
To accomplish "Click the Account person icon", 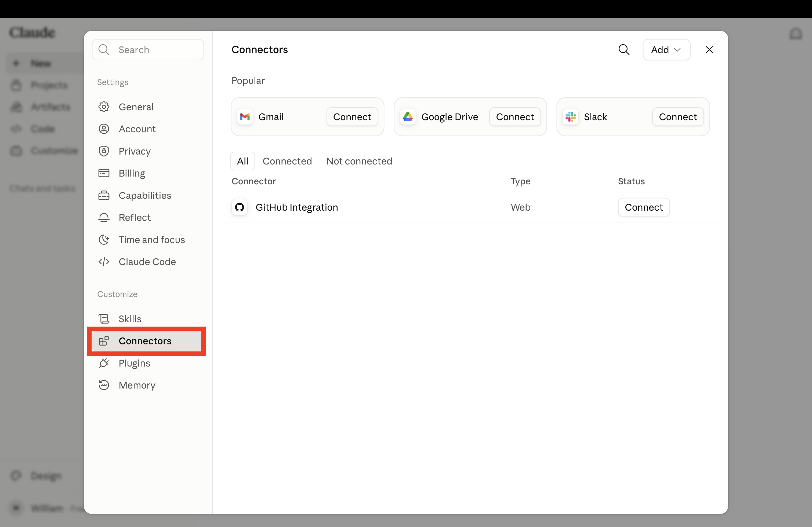I will tap(104, 129).
